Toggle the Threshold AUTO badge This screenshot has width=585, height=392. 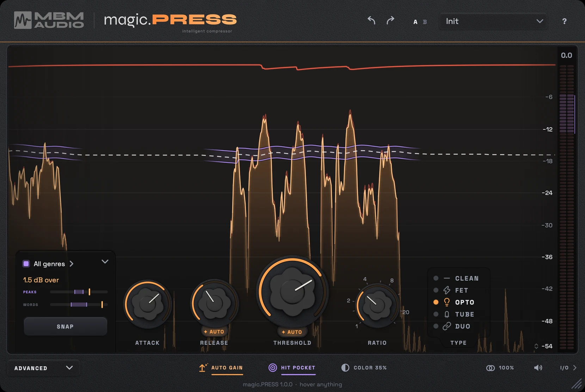tap(292, 332)
